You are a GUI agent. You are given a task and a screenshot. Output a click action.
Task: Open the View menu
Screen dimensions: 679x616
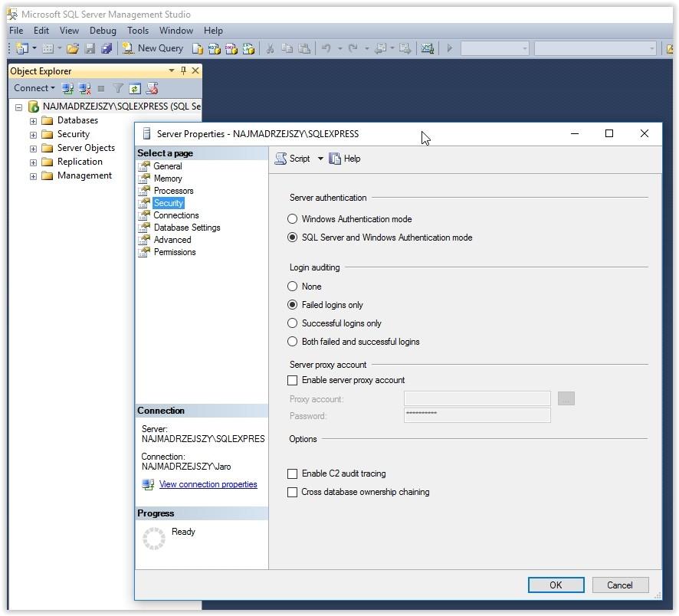click(x=69, y=31)
